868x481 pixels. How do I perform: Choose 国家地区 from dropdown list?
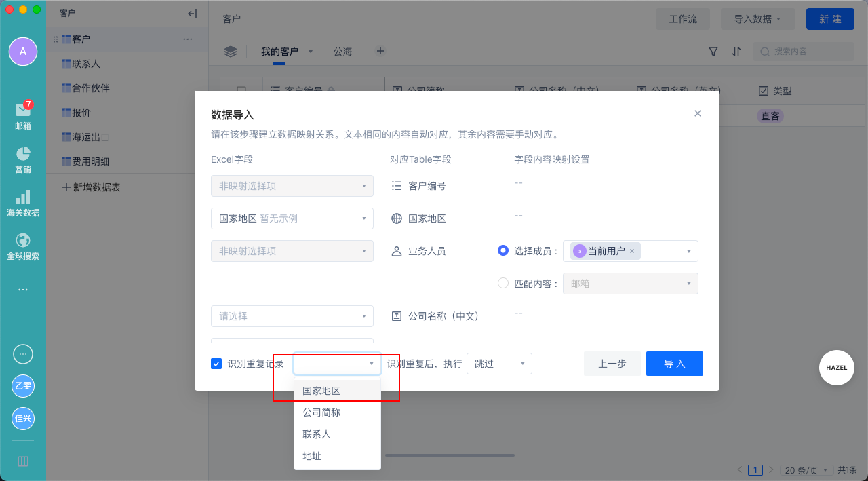pos(337,391)
